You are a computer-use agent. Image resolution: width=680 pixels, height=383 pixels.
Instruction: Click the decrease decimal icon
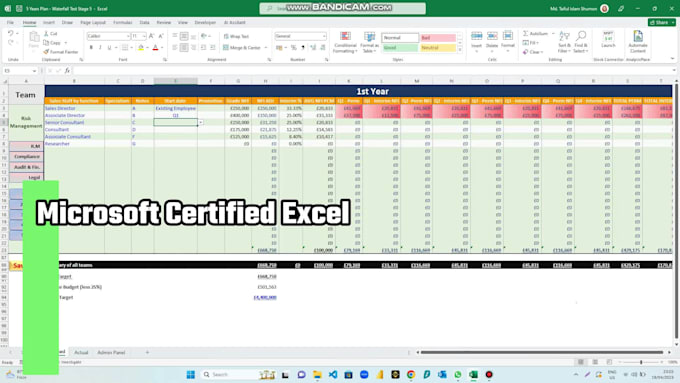click(322, 48)
